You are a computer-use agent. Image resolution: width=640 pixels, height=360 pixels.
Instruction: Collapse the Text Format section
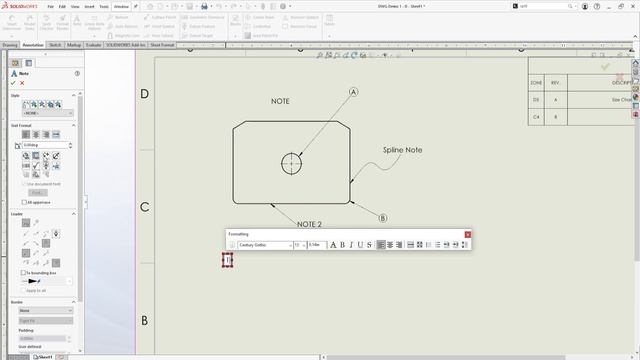point(73,125)
